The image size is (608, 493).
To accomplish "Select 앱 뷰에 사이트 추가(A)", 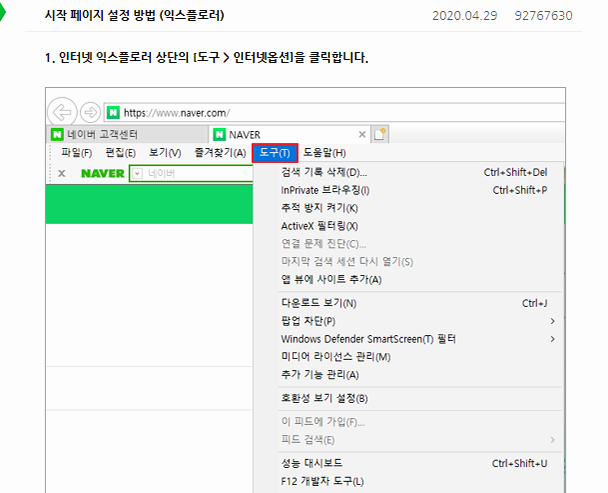I will [408, 279].
